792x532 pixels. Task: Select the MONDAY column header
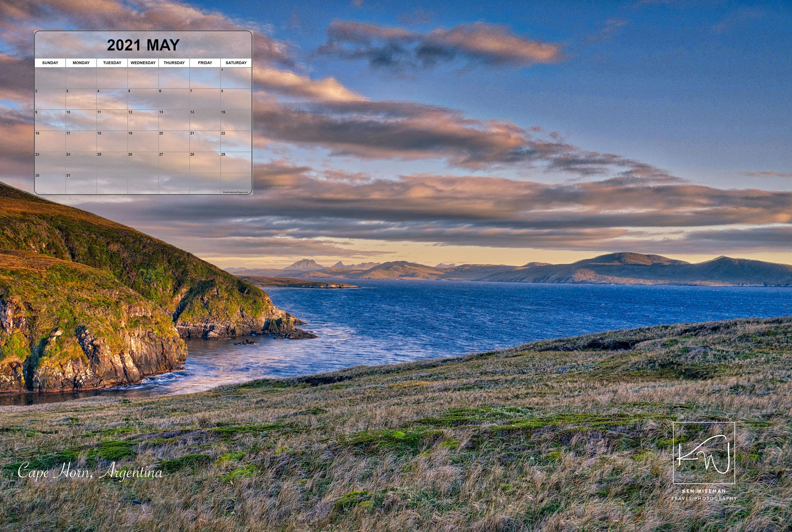81,63
